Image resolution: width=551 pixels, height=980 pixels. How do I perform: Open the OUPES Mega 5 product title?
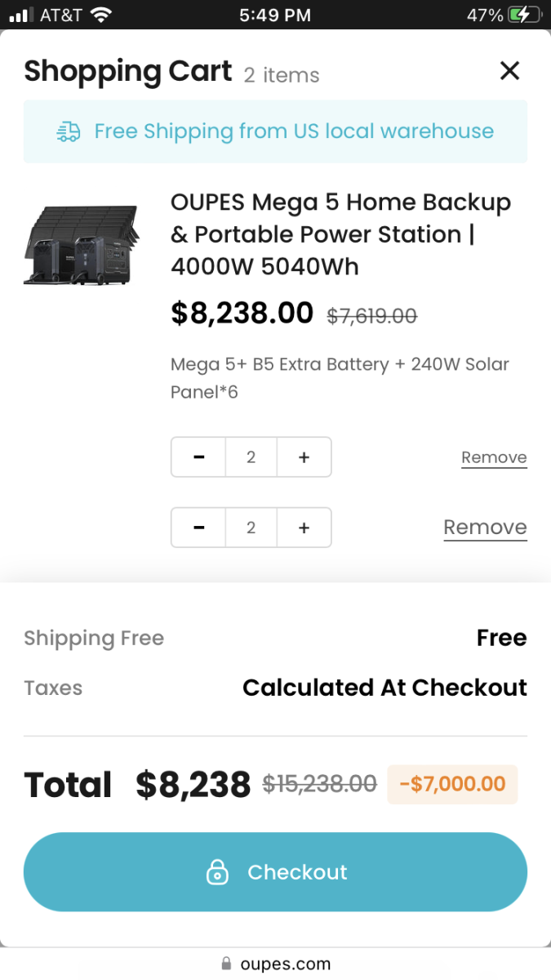pos(340,234)
